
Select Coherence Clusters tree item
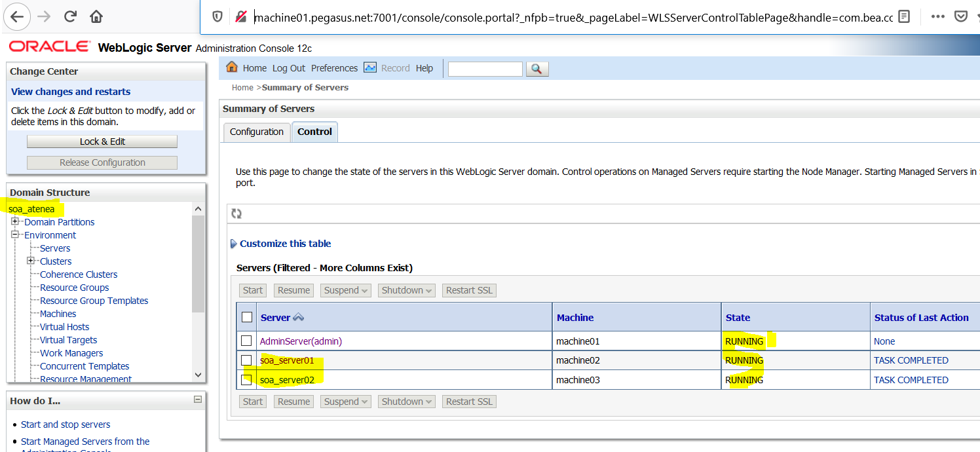[79, 274]
